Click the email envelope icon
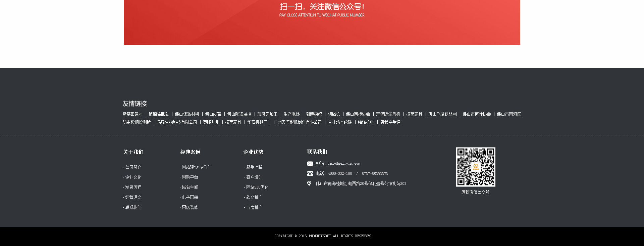 pos(310,164)
